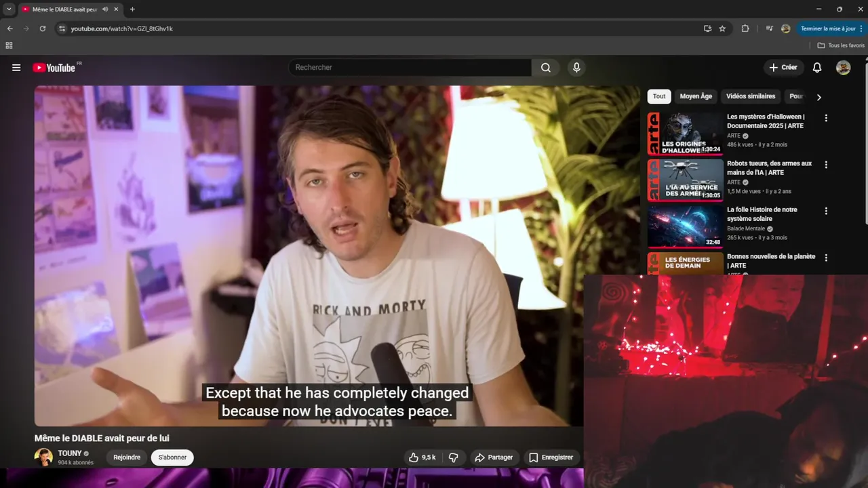868x488 pixels.
Task: Like the video with thumbs up
Action: 421,457
